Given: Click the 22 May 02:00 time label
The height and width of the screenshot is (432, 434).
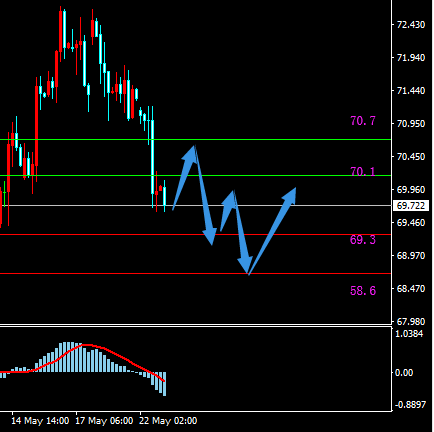Looking at the screenshot, I should tap(168, 421).
